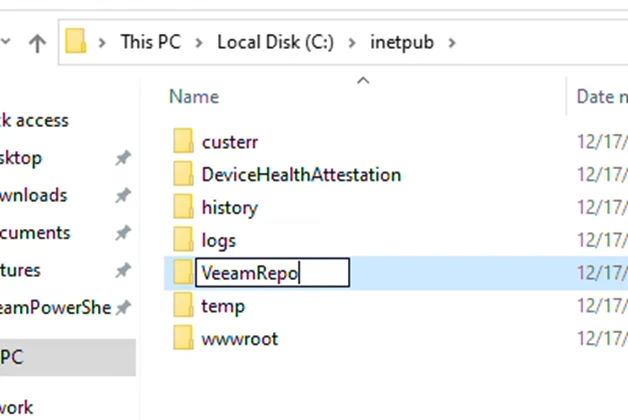Viewport: 628px width, 420px height.
Task: Click the Date column header
Action: pyautogui.click(x=602, y=96)
